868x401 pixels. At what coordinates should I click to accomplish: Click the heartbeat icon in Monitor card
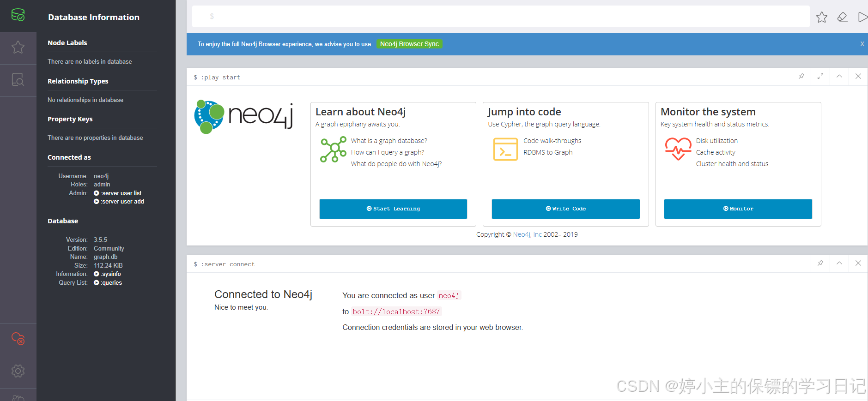[x=678, y=149]
